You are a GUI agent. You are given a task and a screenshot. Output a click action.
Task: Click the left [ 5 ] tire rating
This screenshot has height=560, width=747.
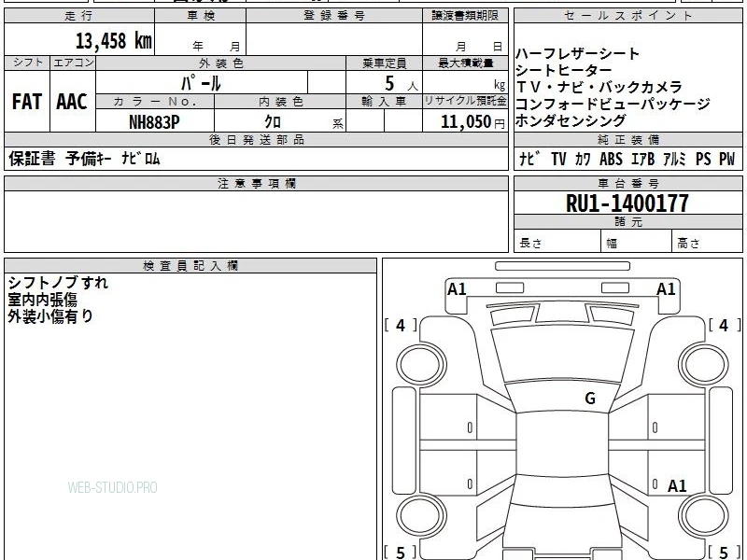(401, 553)
